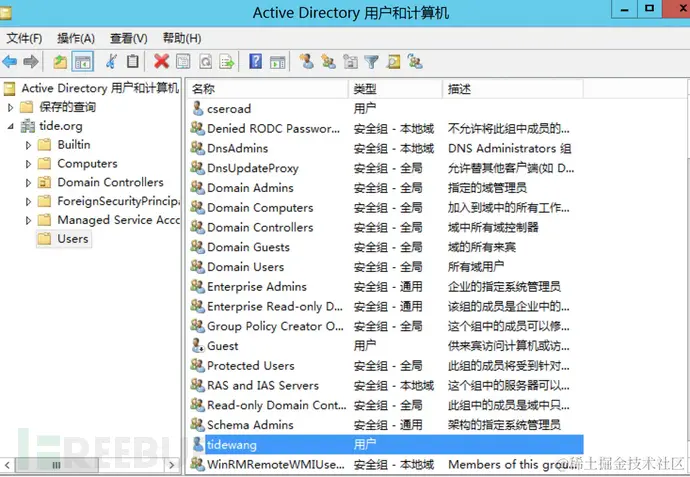Go up one level folder icon

tap(60, 62)
